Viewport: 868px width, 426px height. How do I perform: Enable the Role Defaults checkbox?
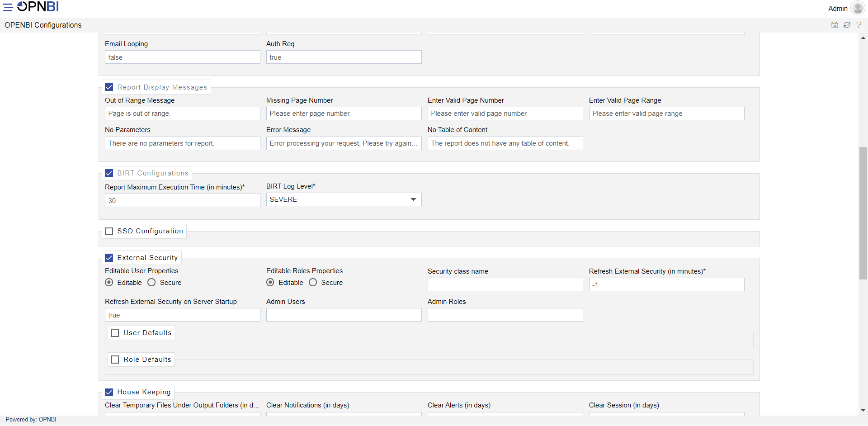click(115, 360)
